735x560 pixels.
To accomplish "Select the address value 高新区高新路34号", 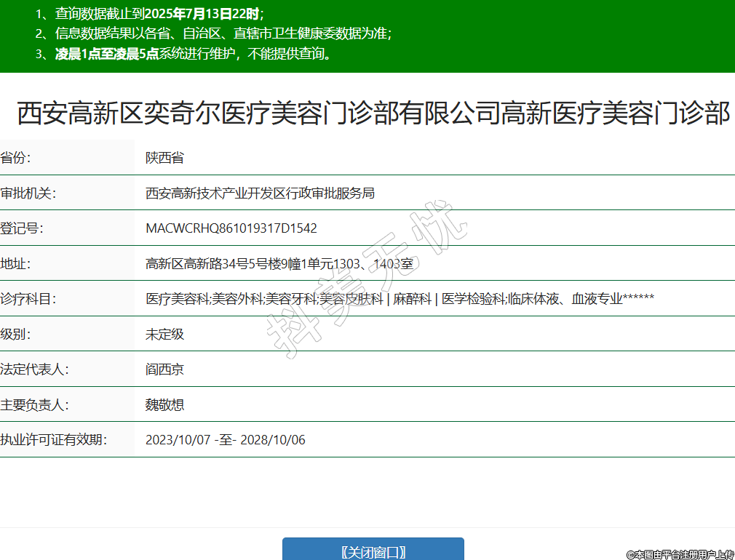I will (279, 264).
